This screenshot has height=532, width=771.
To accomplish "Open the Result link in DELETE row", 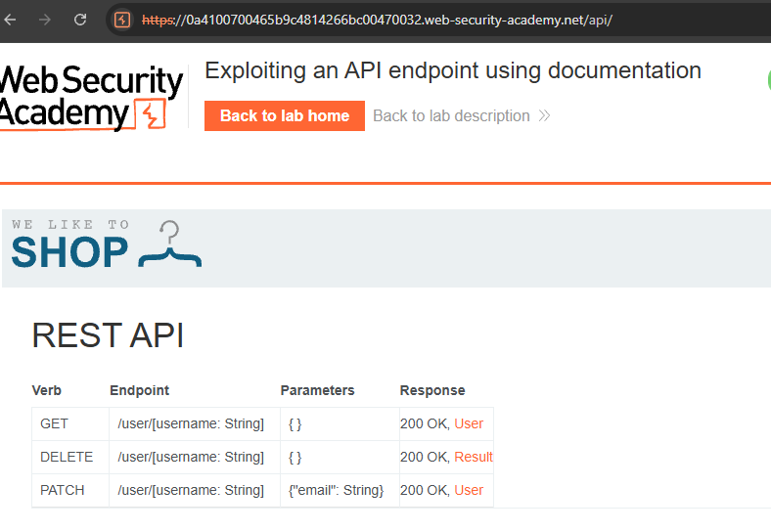I will pyautogui.click(x=473, y=458).
